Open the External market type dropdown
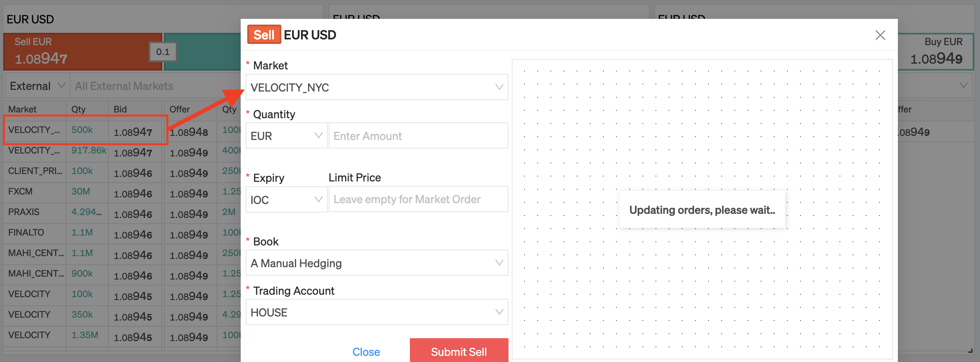980x362 pixels. click(x=37, y=86)
